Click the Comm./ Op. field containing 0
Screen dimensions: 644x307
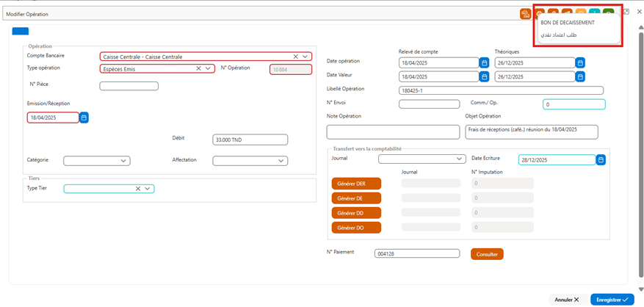(574, 104)
